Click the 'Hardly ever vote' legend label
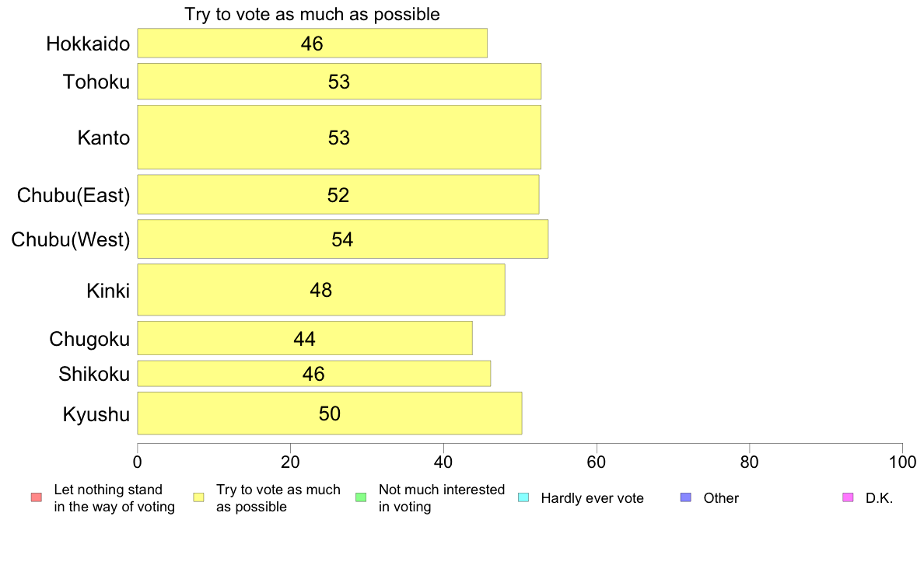The width and height of the screenshot is (924, 572). [x=592, y=498]
